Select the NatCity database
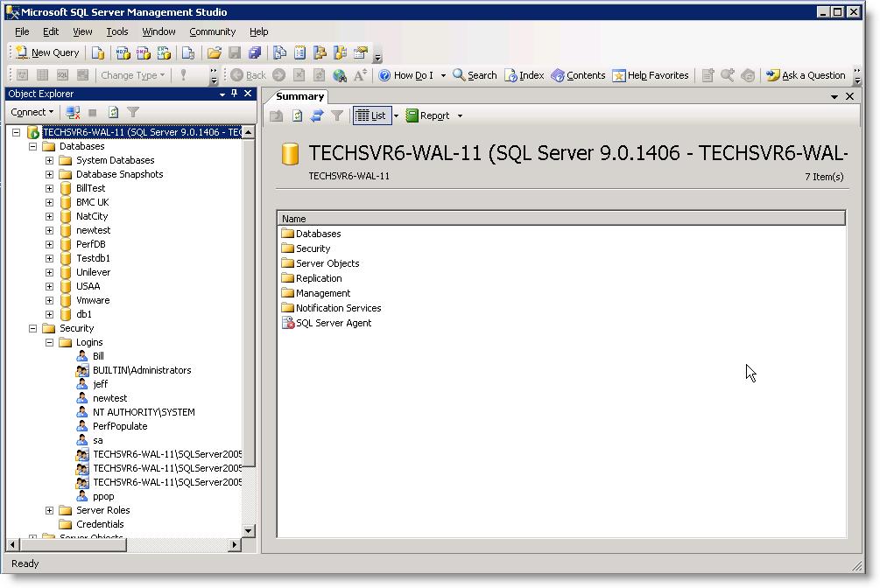The height and width of the screenshot is (588, 880). click(92, 217)
